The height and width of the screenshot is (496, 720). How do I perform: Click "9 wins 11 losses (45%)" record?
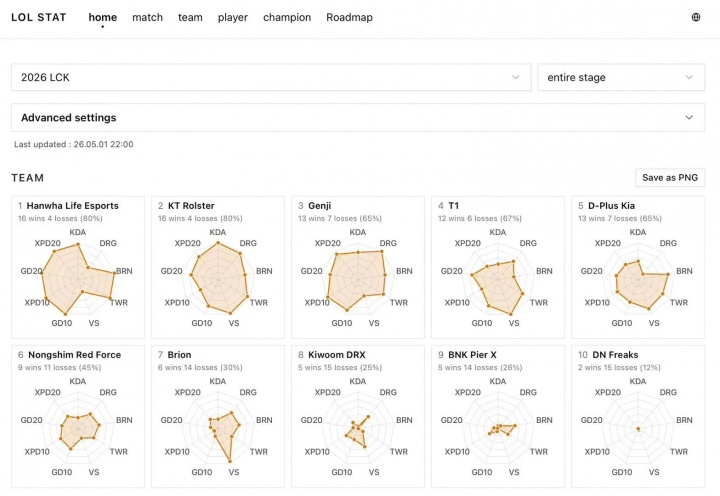click(60, 367)
